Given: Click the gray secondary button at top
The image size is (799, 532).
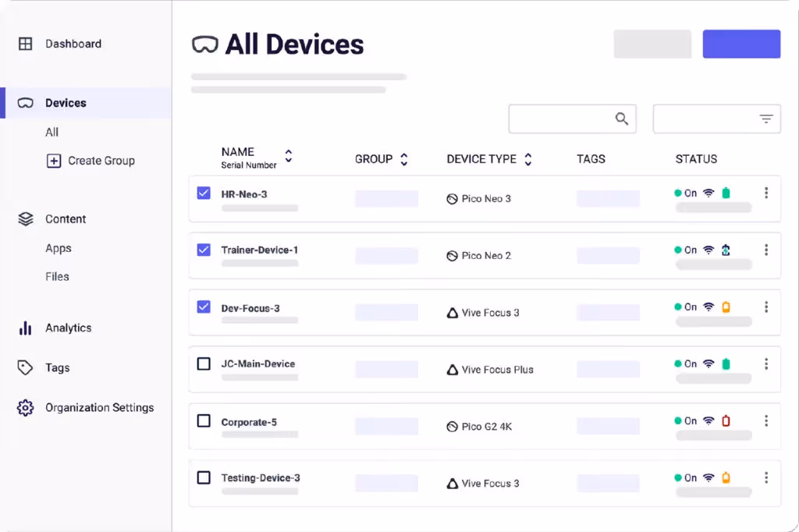Looking at the screenshot, I should [652, 44].
